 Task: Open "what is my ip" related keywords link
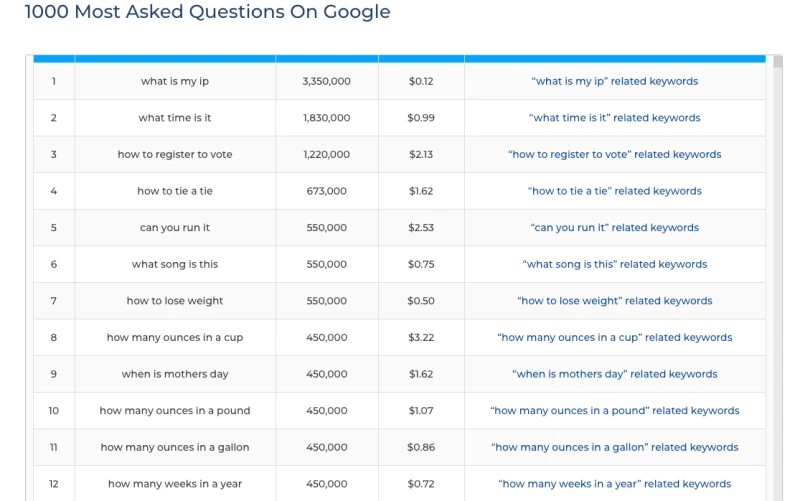click(614, 81)
